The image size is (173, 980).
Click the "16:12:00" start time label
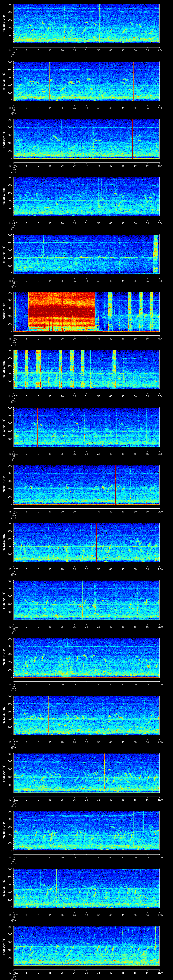coord(14,684)
